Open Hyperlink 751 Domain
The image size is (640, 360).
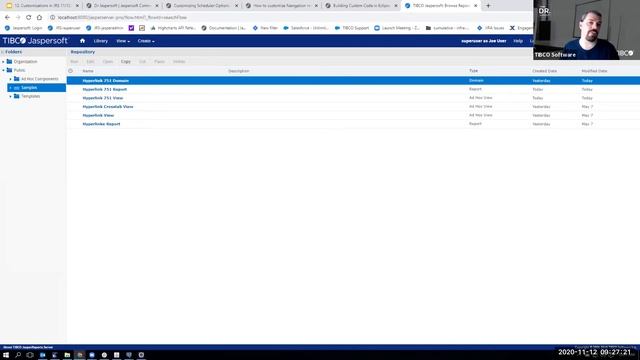pyautogui.click(x=106, y=81)
